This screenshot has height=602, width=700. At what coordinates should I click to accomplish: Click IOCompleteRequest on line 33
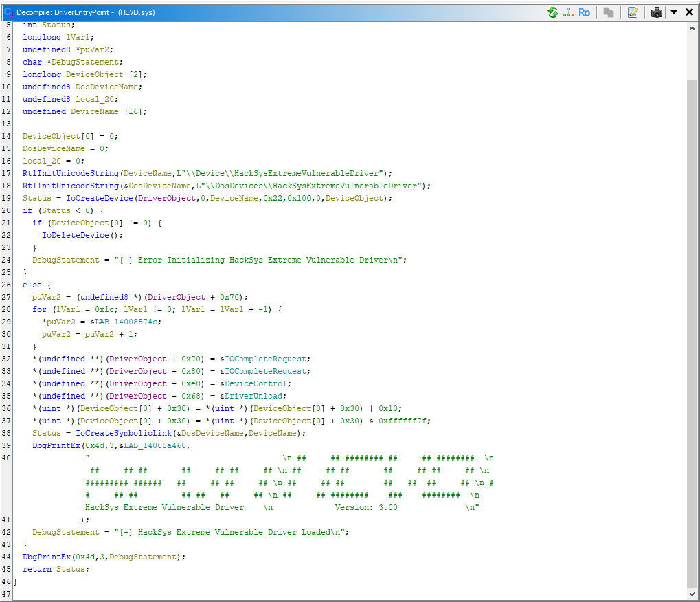pos(266,372)
